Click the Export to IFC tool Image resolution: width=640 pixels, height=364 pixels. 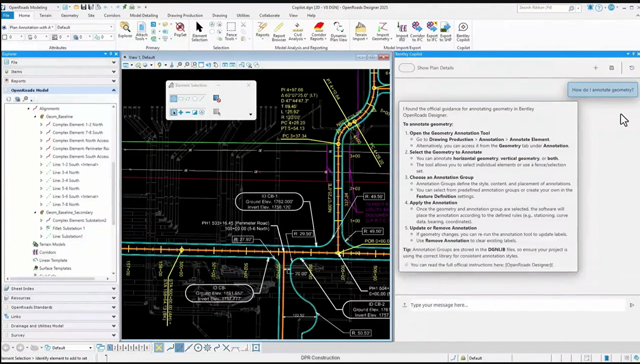click(x=432, y=31)
